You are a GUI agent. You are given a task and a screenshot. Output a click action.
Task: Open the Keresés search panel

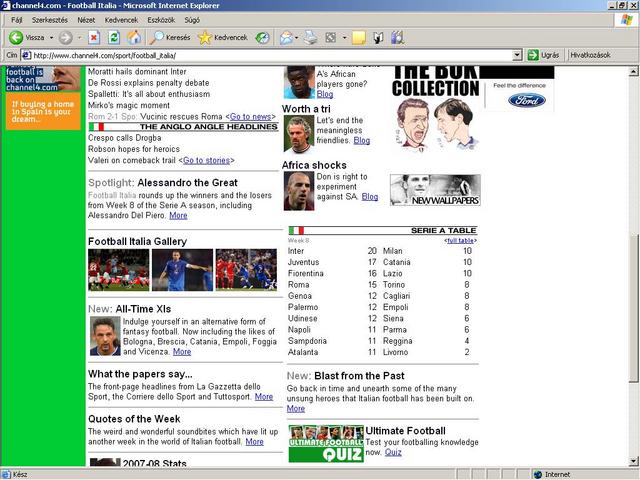167,37
